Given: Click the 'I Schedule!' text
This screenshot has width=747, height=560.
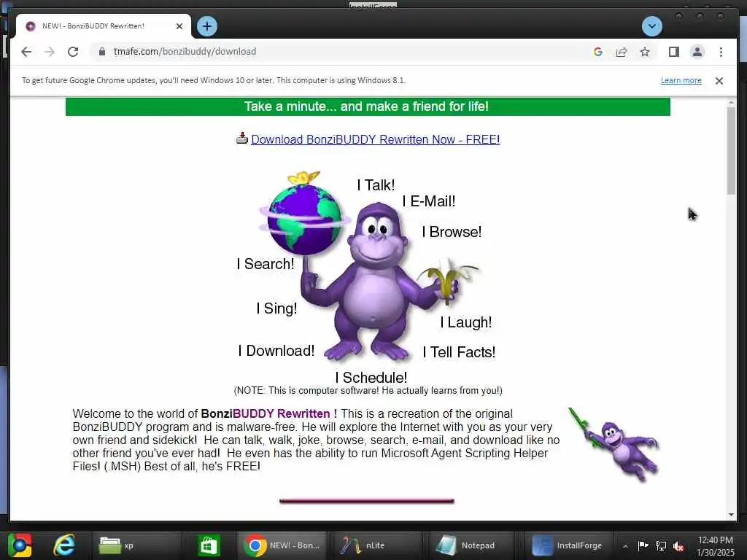Looking at the screenshot, I should coord(371,378).
